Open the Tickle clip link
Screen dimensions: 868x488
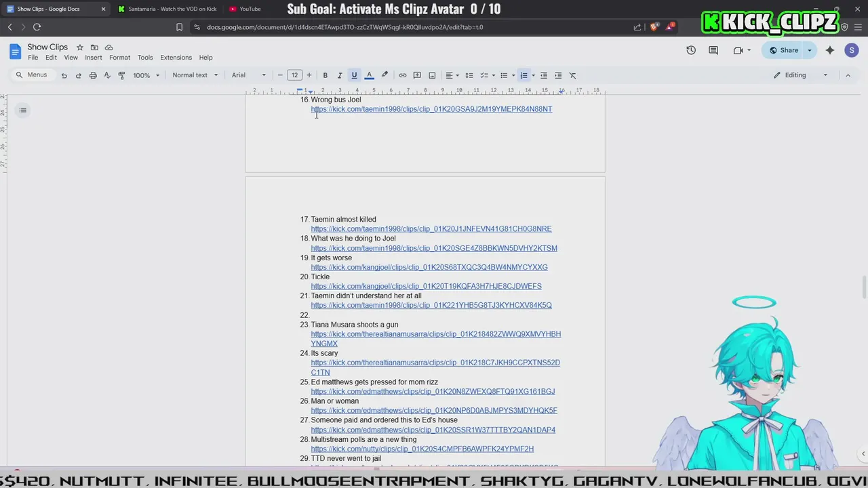[426, 287]
